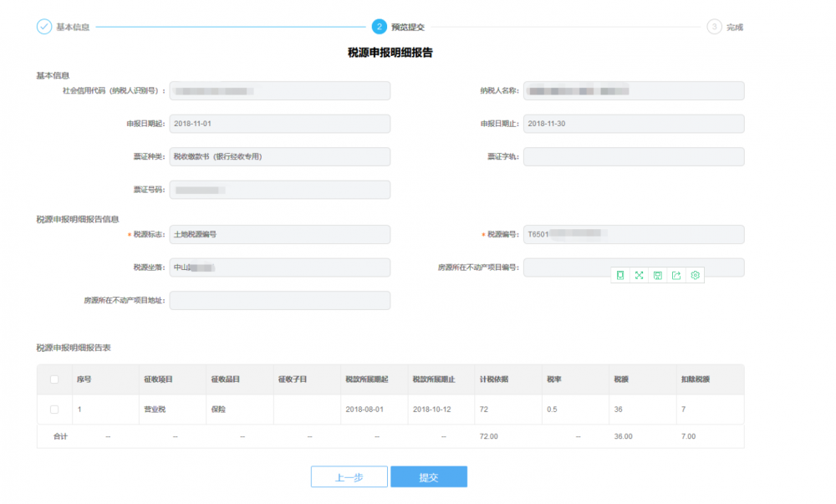Click the 申报日期止 field showing 2018-11-30
Image resolution: width=836 pixels, height=504 pixels.
(x=633, y=124)
